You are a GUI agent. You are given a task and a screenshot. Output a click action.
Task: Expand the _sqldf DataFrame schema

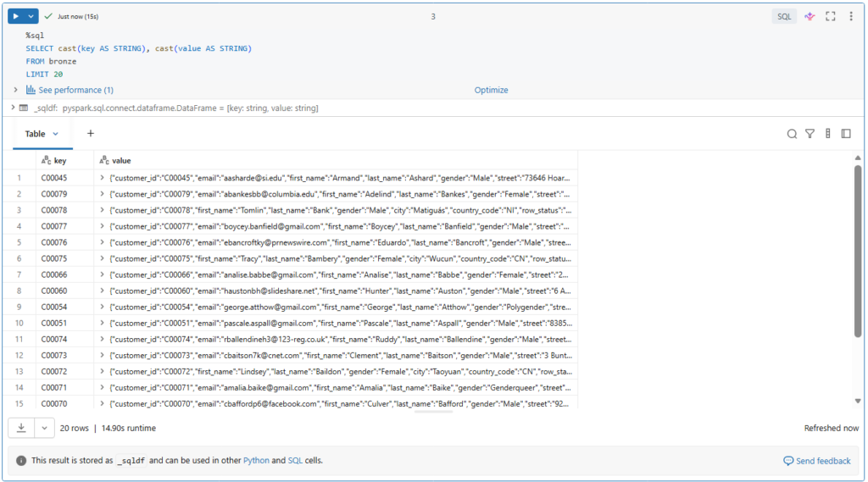(13, 108)
